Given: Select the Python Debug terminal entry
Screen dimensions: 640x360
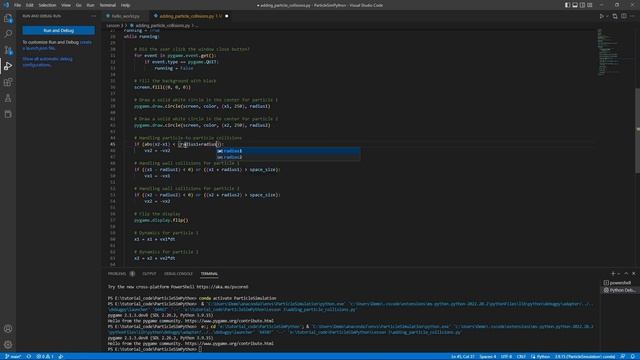Looking at the screenshot, I should pos(620,290).
